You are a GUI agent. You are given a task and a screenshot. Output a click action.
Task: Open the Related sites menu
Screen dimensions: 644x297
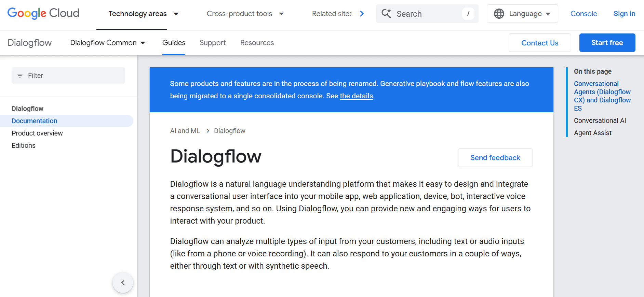click(x=332, y=14)
